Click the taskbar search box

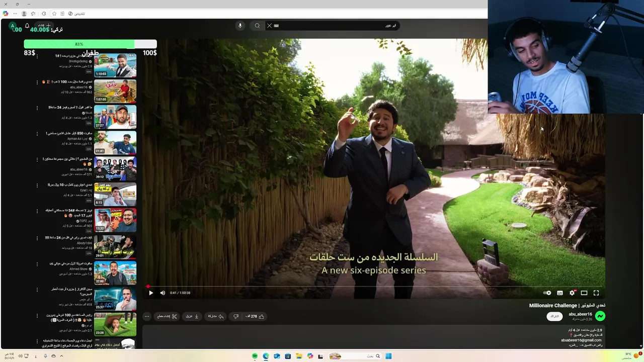pyautogui.click(x=356, y=356)
